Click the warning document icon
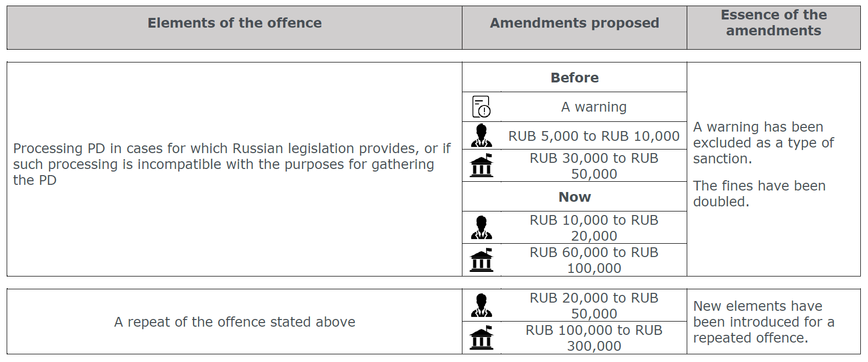 pyautogui.click(x=481, y=107)
